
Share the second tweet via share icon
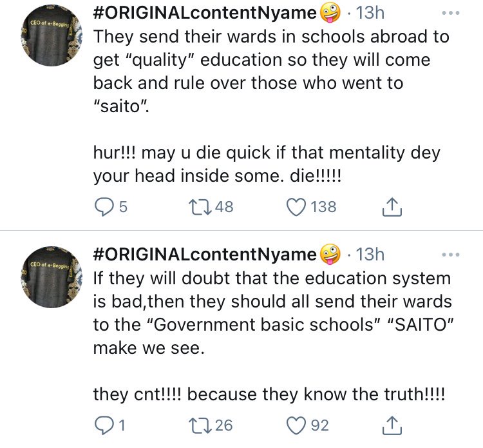[391, 425]
